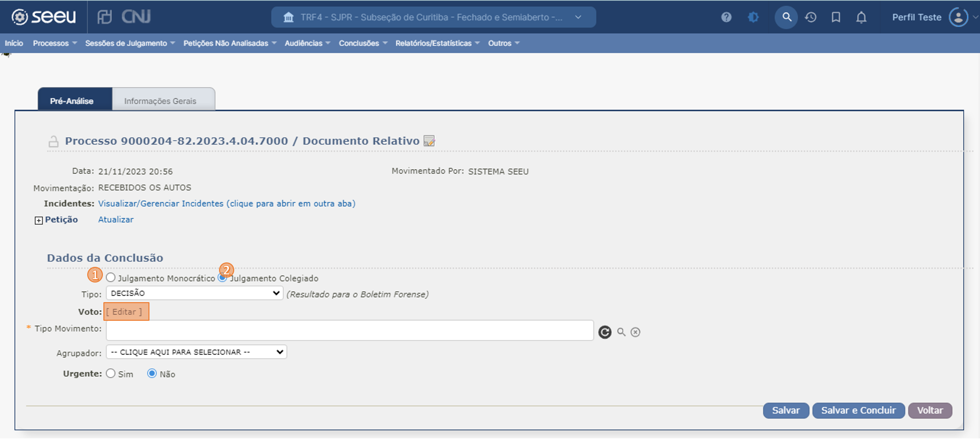Screen dimensions: 980x439
Task: Click the Salvar button
Action: tap(786, 411)
